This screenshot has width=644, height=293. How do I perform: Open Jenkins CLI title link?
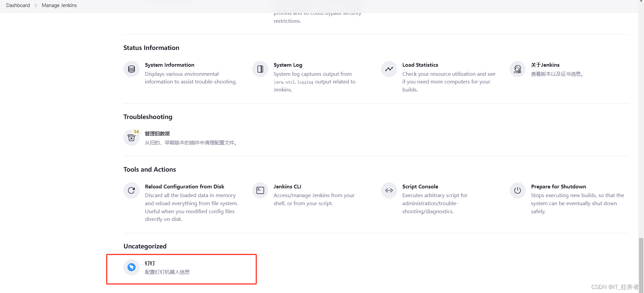(287, 187)
